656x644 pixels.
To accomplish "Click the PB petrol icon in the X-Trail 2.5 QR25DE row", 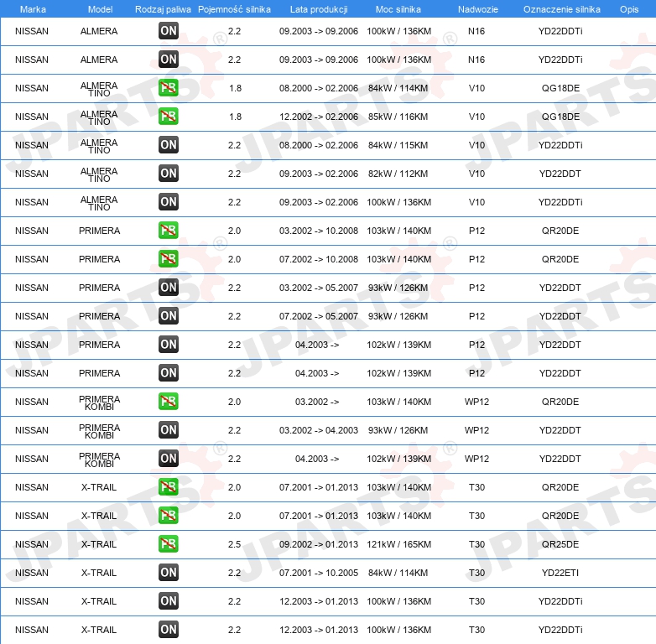I will click(168, 543).
